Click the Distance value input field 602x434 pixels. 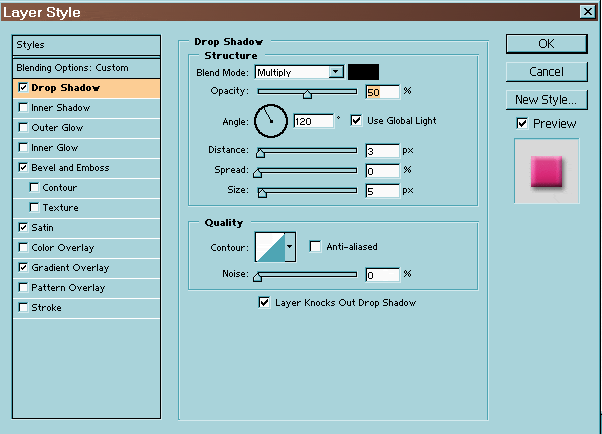(x=382, y=152)
